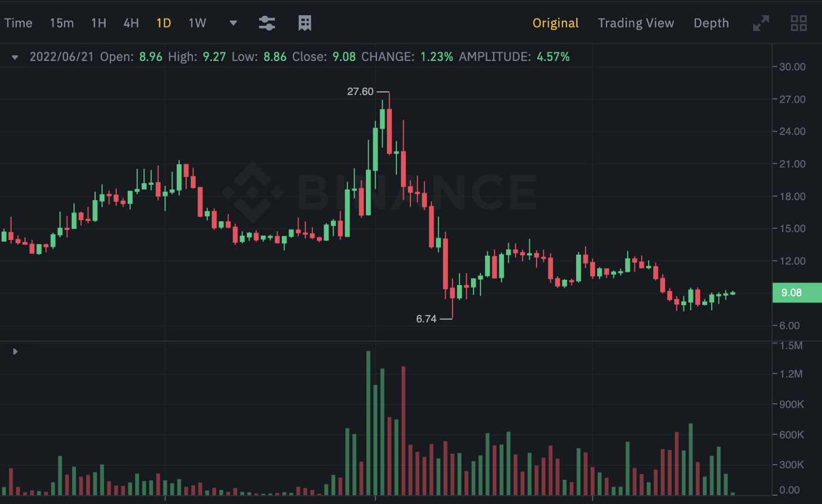
Task: Select the 4H interval
Action: point(131,23)
